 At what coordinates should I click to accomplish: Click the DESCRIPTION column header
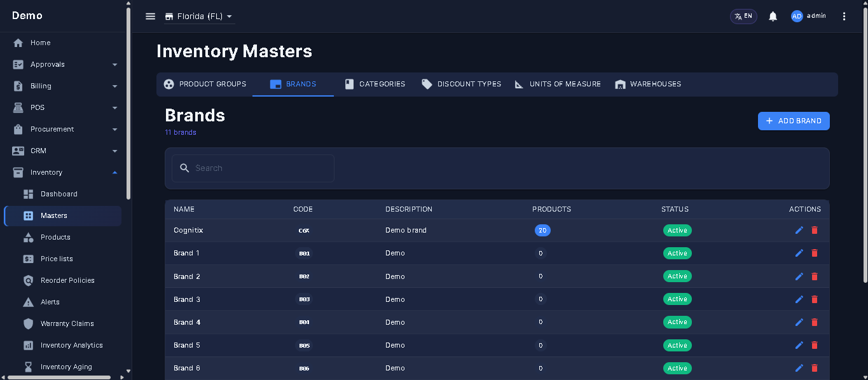tap(409, 209)
